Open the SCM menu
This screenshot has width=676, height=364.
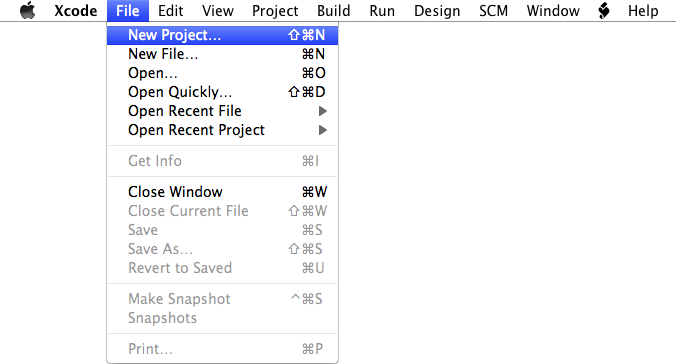tap(493, 10)
